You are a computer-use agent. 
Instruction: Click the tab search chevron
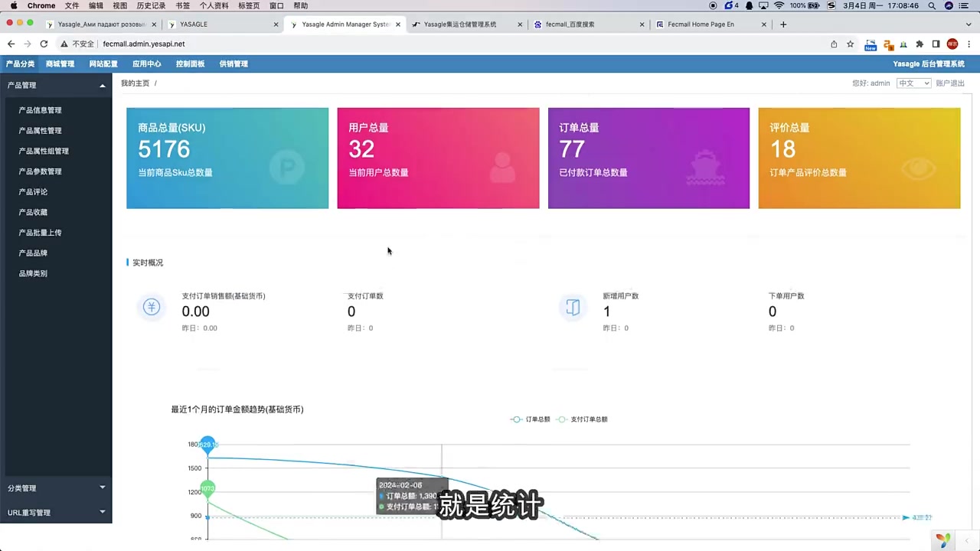[969, 24]
